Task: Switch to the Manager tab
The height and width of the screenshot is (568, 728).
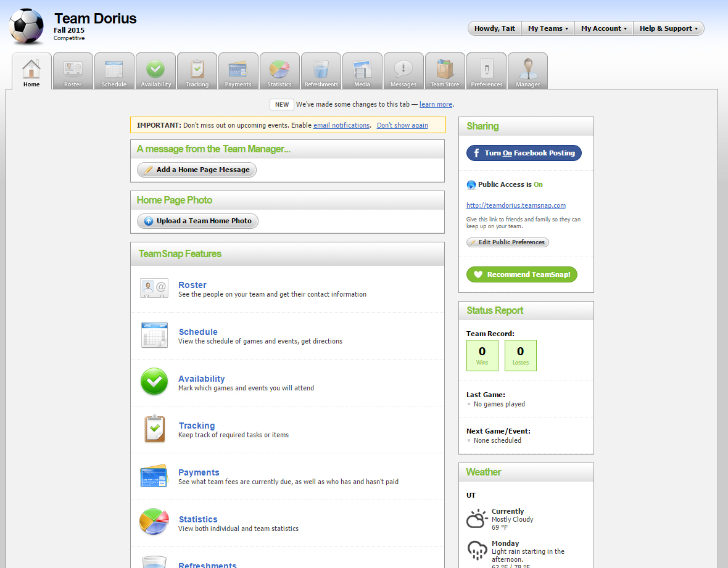Action: (x=527, y=72)
